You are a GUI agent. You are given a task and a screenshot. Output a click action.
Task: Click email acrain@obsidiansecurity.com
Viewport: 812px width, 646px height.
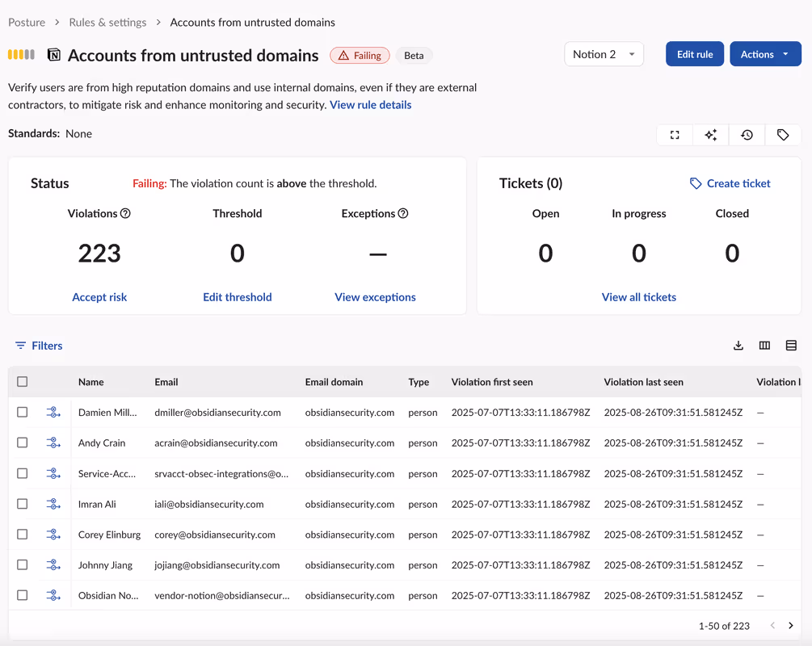[x=216, y=443]
